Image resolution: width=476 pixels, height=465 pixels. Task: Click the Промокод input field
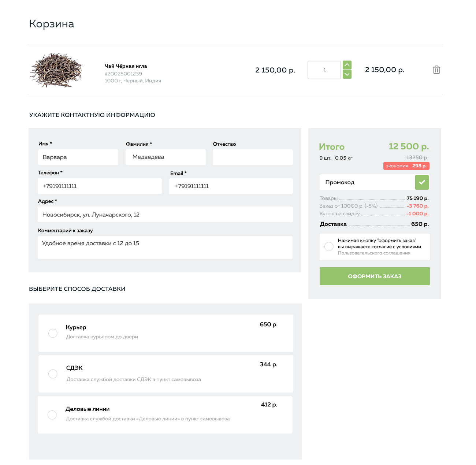point(367,182)
